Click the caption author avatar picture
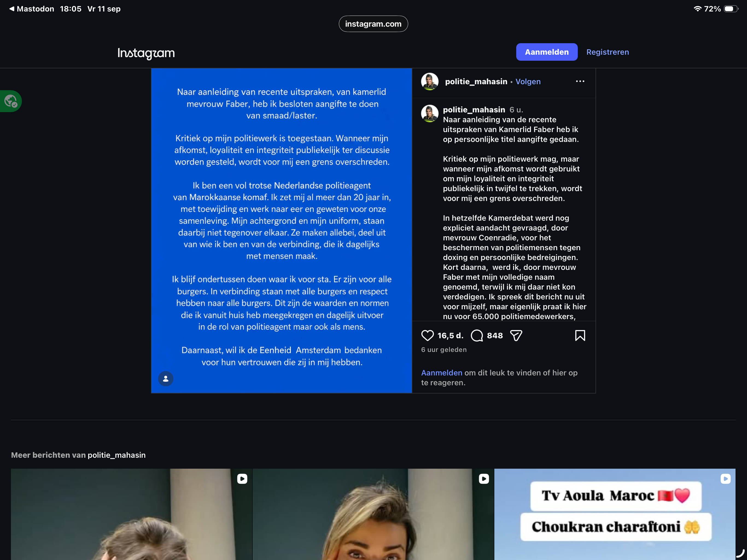Screen dimensions: 747x560 [430, 113]
